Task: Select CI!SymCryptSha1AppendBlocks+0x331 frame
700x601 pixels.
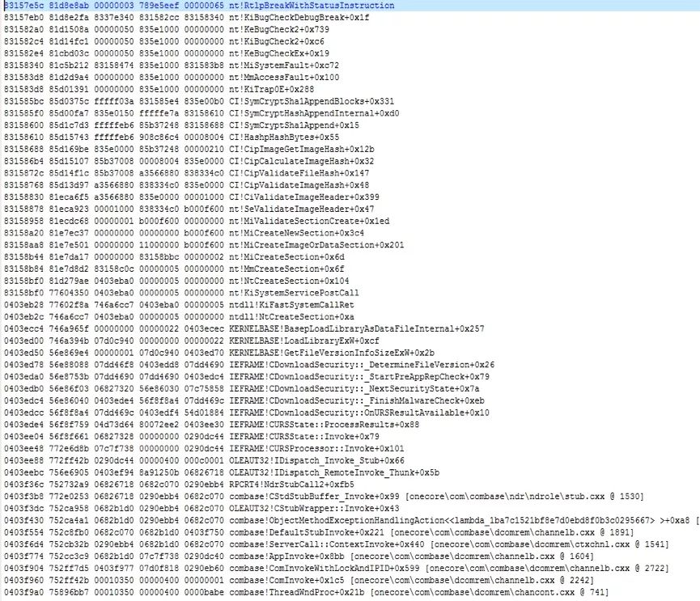Action: pos(199,101)
